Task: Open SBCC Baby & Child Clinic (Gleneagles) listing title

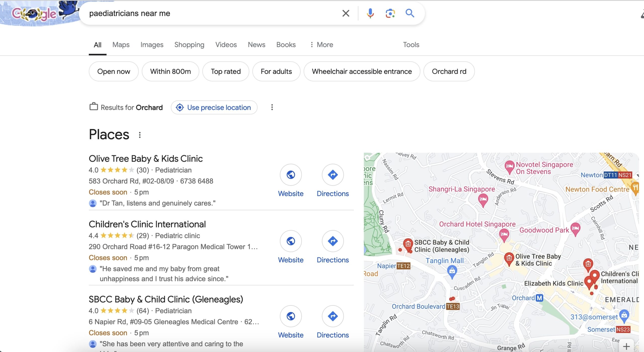Action: pos(166,299)
